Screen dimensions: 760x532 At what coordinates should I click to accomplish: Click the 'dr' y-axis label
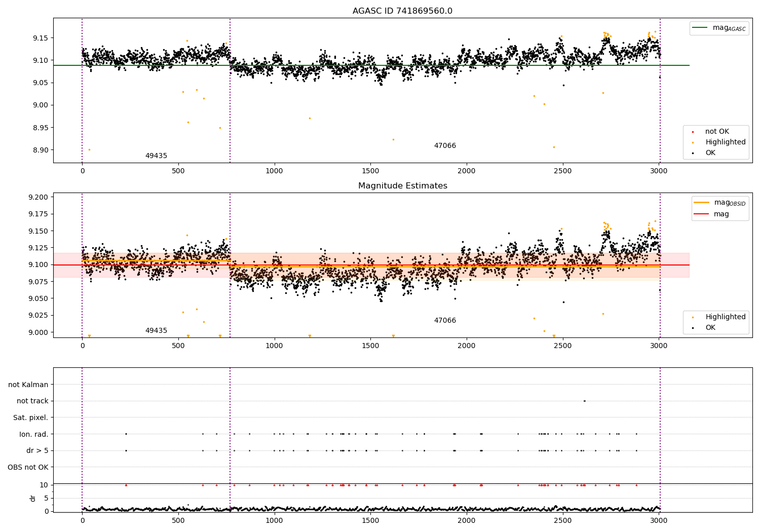click(x=33, y=498)
